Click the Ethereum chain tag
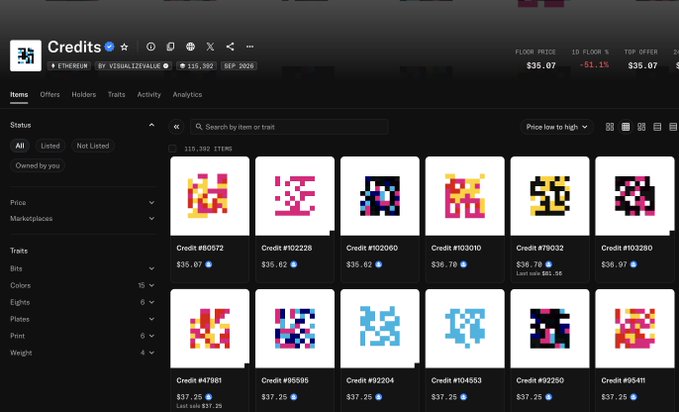The height and width of the screenshot is (412, 679). pos(69,66)
